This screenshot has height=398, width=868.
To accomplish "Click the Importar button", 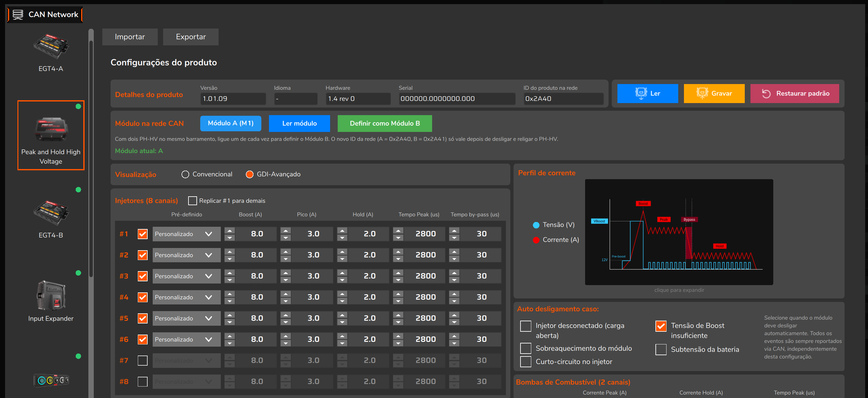I will tap(130, 37).
